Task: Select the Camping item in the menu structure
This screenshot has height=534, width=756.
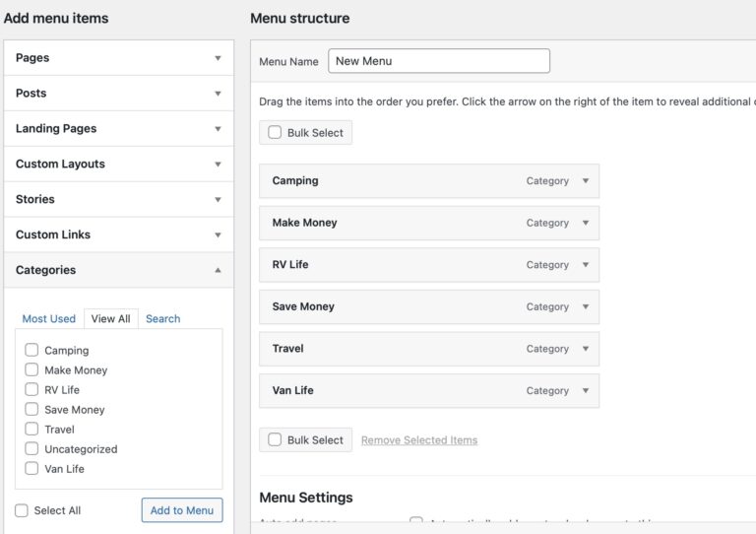Action: pyautogui.click(x=429, y=181)
